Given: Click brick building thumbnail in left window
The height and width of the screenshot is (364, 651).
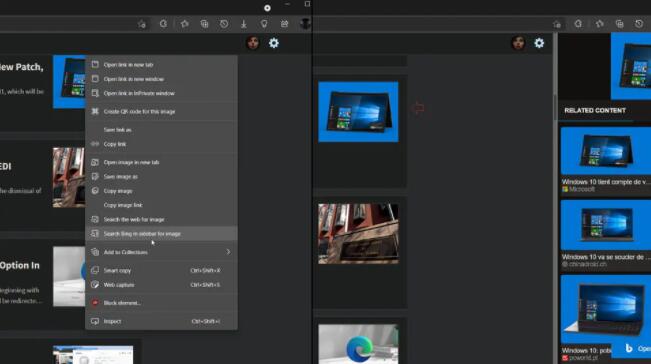Looking at the screenshot, I should point(69,177).
